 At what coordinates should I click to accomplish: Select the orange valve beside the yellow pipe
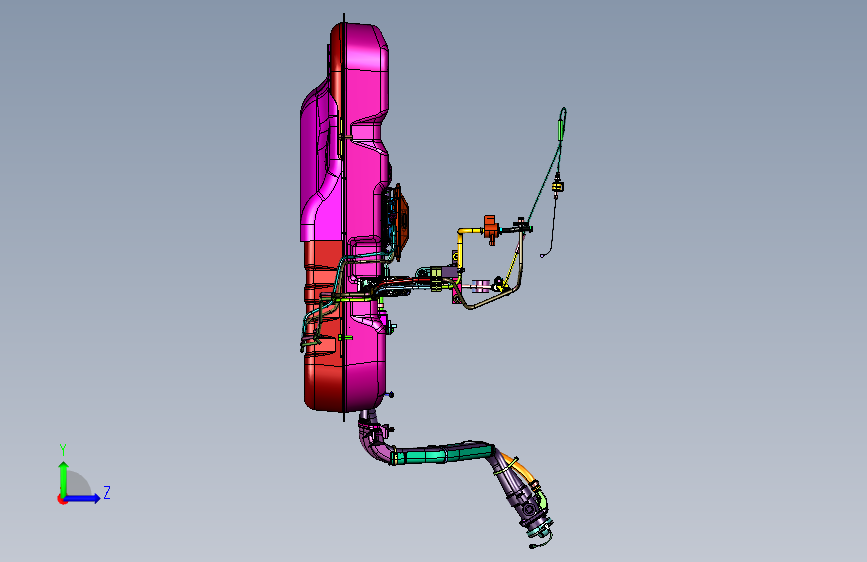490,228
